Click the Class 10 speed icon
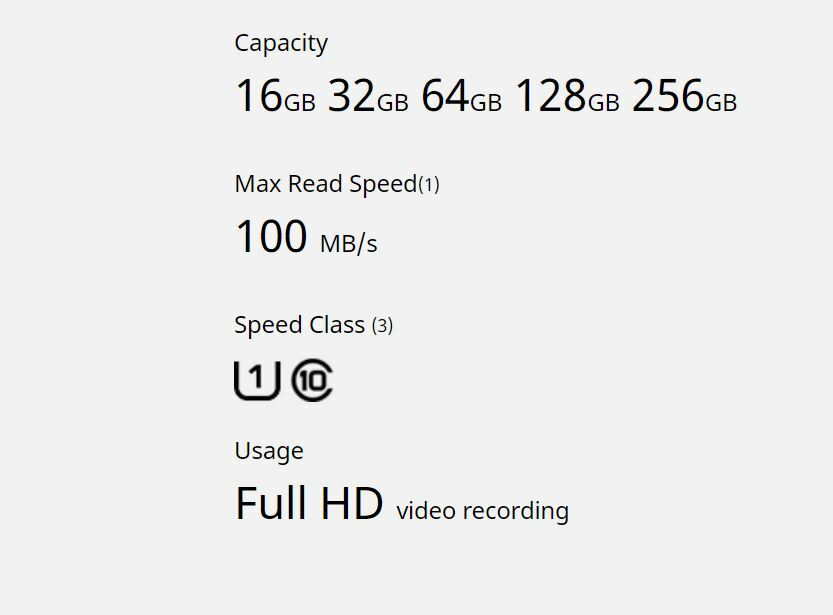Viewport: 833px width, 615px height. click(x=312, y=380)
